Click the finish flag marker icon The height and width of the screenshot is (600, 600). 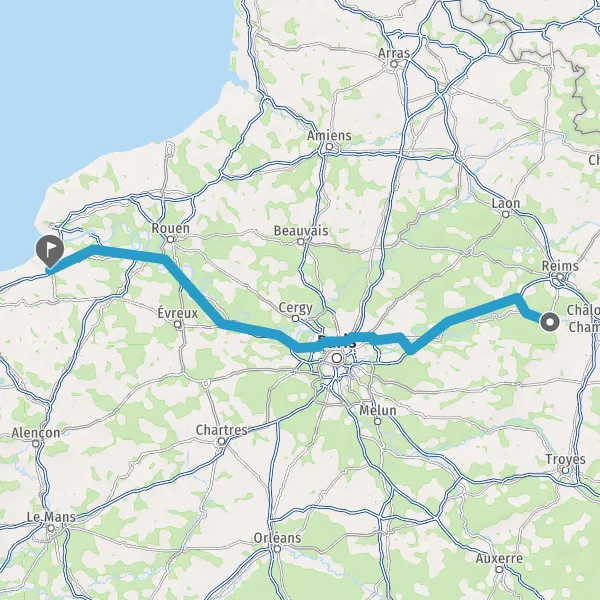pos(50,251)
